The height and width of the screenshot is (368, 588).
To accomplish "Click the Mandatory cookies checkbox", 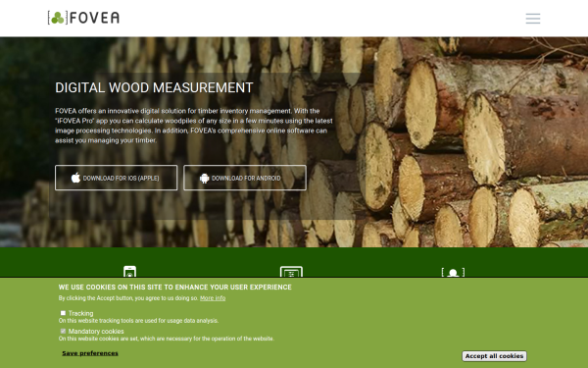I will (63, 332).
